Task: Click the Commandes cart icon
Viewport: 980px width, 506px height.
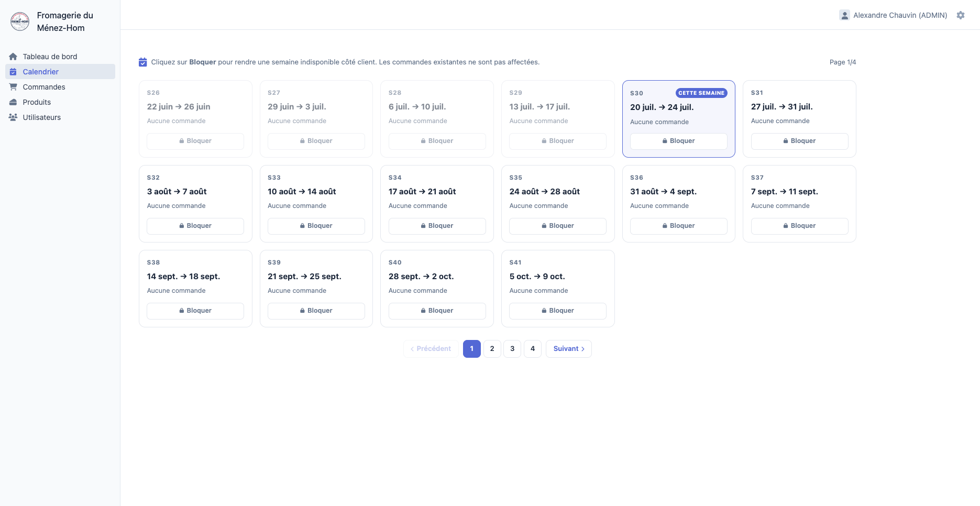Action: [13, 87]
